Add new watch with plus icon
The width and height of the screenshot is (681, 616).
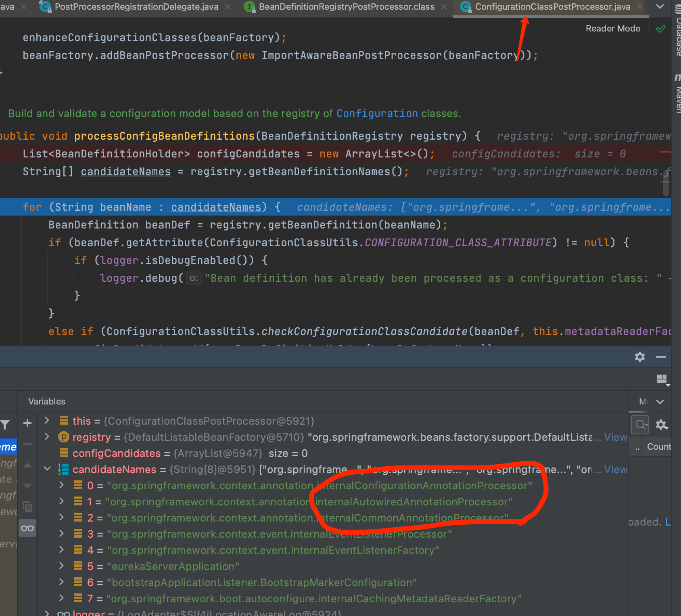tap(27, 423)
